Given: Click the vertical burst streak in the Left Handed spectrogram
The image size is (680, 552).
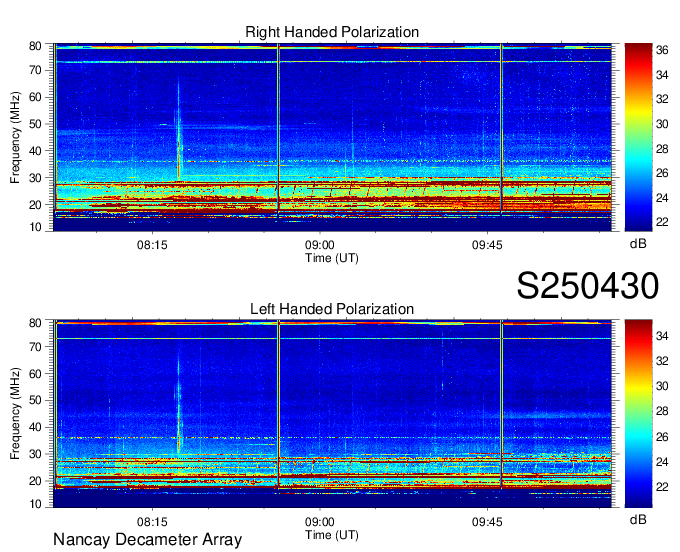Looking at the screenshot, I should pyautogui.click(x=178, y=404).
